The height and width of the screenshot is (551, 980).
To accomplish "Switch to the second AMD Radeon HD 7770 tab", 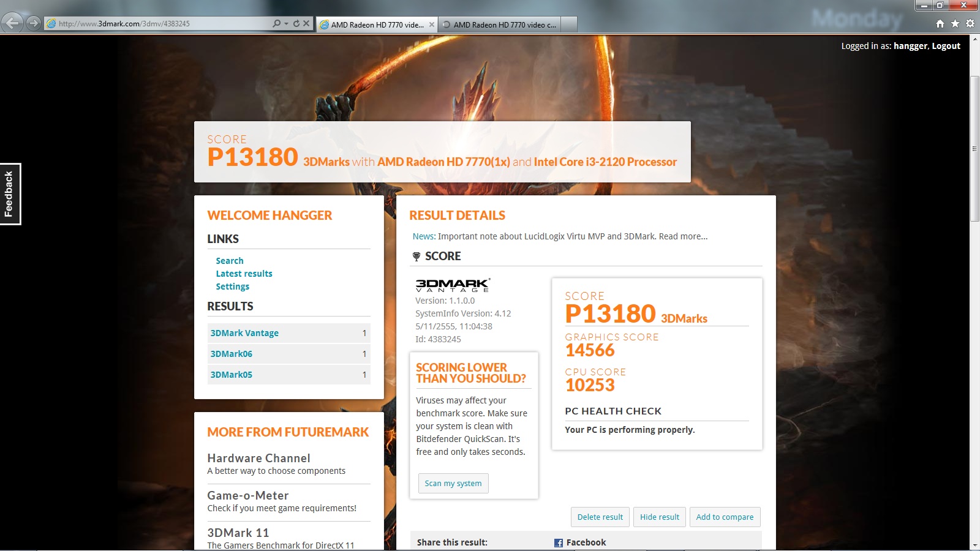I will point(499,24).
